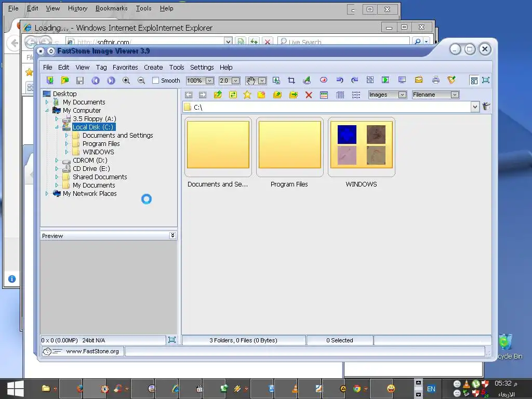Select CD Drive (E:) in tree
The width and height of the screenshot is (532, 399).
click(91, 169)
